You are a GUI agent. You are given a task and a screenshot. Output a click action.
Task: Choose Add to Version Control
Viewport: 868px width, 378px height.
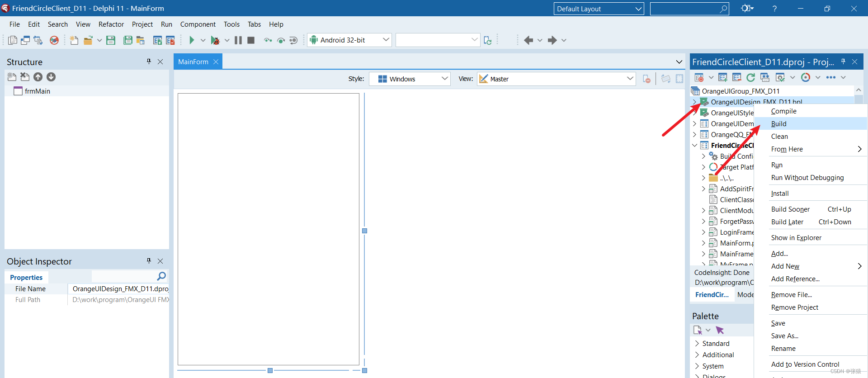pos(811,364)
